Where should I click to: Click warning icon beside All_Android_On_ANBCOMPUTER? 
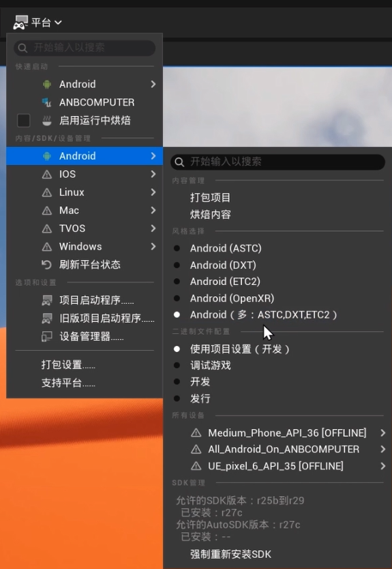pyautogui.click(x=196, y=450)
